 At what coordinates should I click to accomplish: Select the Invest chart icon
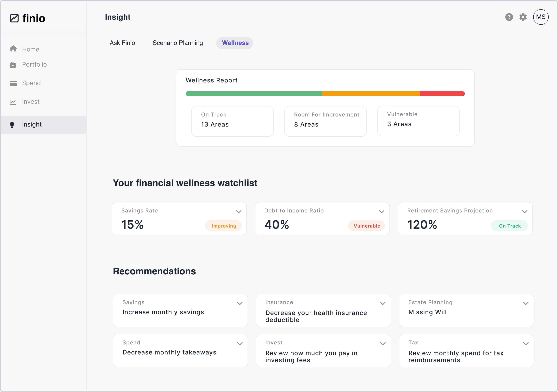point(13,101)
